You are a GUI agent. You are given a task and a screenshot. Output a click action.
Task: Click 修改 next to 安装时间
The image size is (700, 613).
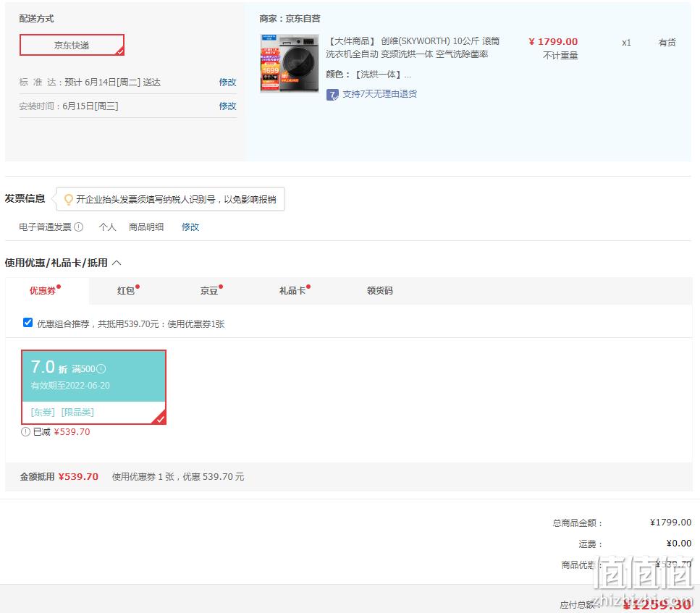(x=228, y=106)
